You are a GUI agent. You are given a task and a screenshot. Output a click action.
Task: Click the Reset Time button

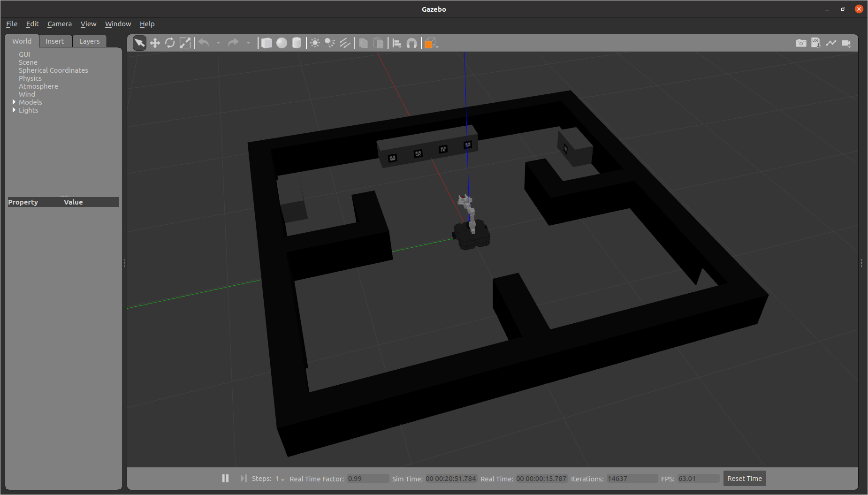click(744, 479)
